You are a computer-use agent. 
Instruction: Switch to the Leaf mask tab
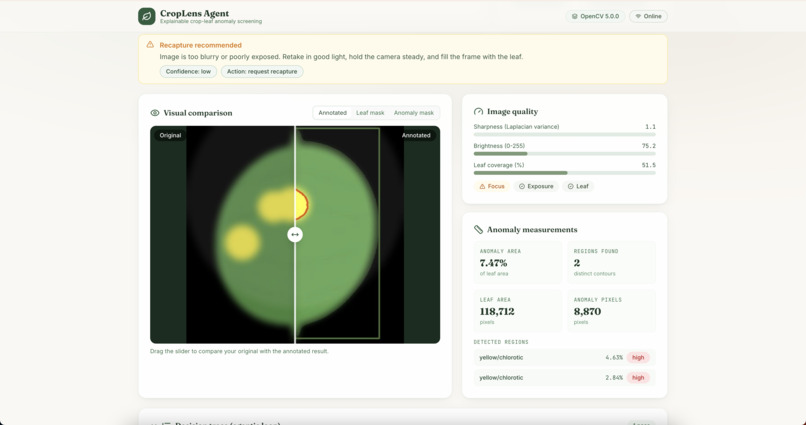click(370, 113)
